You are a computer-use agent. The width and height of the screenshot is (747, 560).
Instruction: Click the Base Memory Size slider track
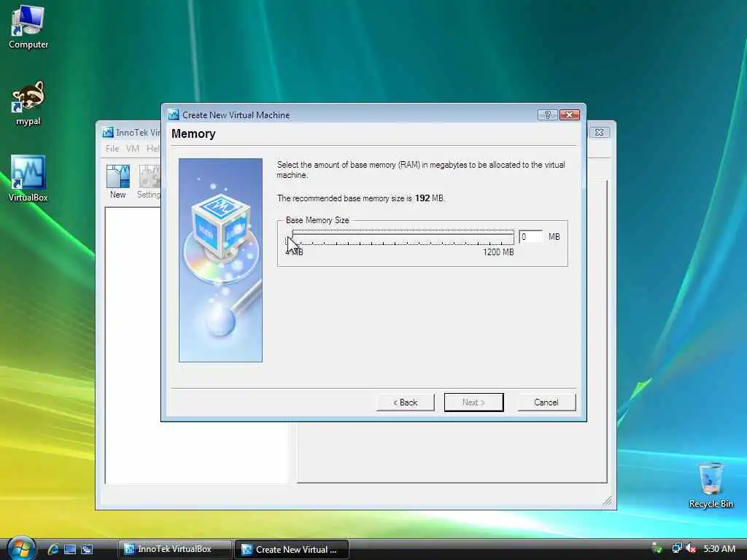tap(400, 237)
